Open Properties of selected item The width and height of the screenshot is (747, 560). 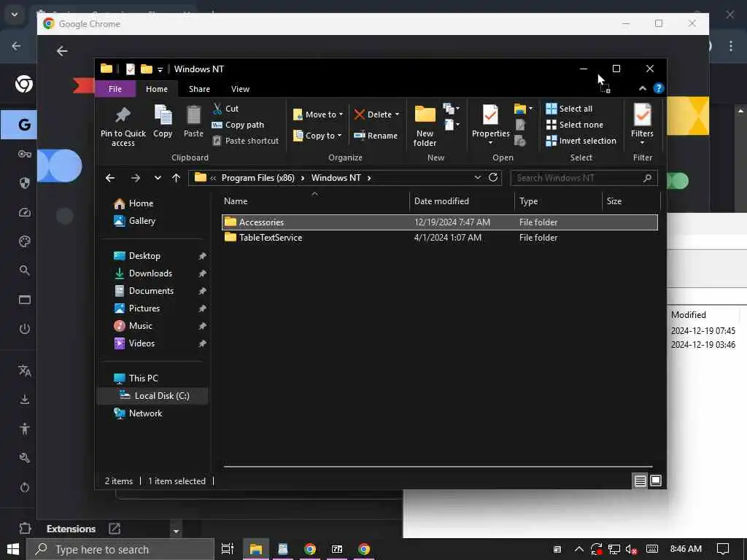point(491,125)
